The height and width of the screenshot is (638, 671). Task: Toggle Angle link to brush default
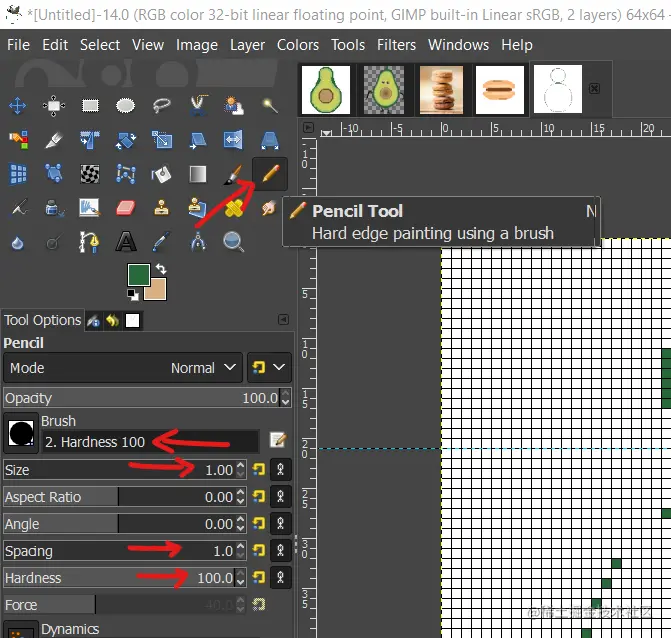(x=280, y=524)
